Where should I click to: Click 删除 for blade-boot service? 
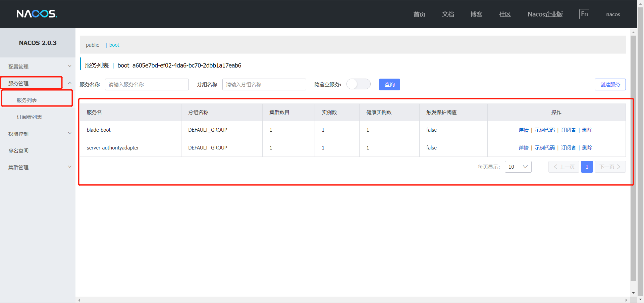(x=587, y=130)
